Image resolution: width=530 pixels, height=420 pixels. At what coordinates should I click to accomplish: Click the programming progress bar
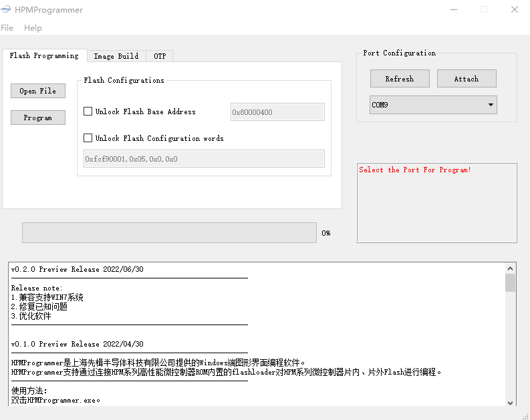169,232
